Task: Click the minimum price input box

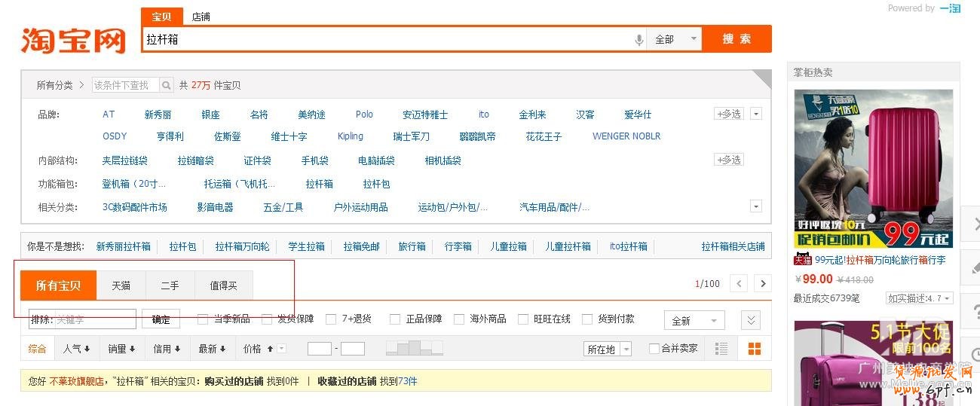Action: click(320, 349)
